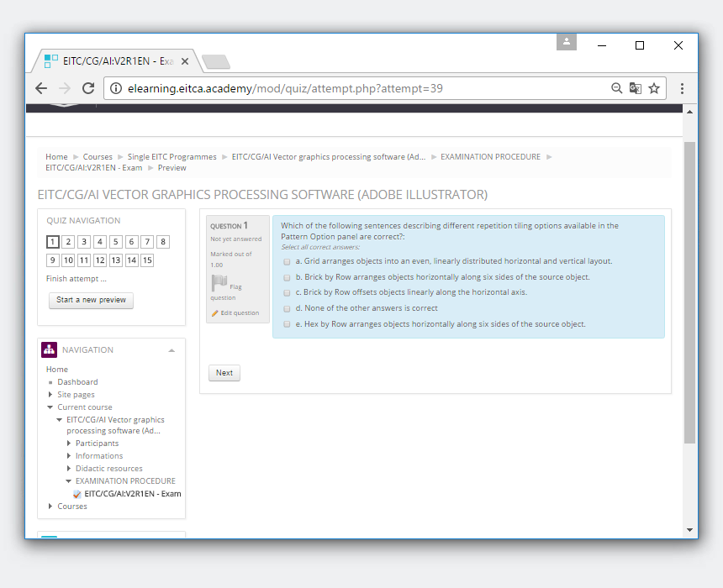Click the browser back arrow

(x=41, y=88)
